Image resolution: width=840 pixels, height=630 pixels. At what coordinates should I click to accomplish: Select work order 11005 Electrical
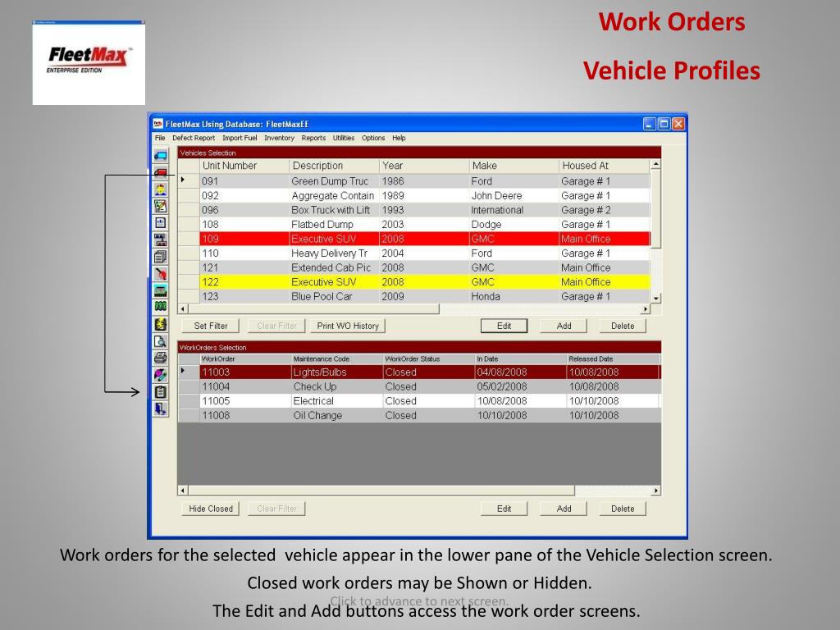click(419, 400)
